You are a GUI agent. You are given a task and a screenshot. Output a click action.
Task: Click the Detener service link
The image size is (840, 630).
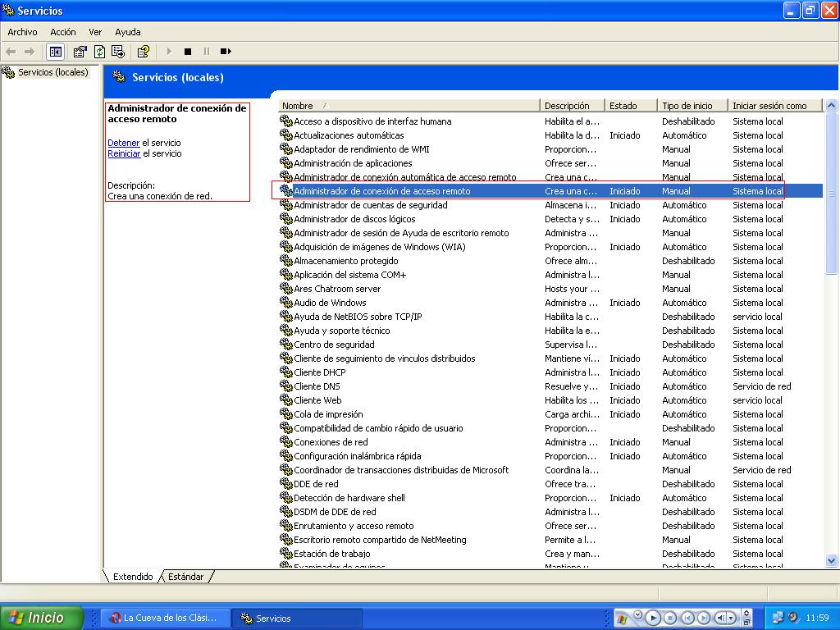pos(124,143)
